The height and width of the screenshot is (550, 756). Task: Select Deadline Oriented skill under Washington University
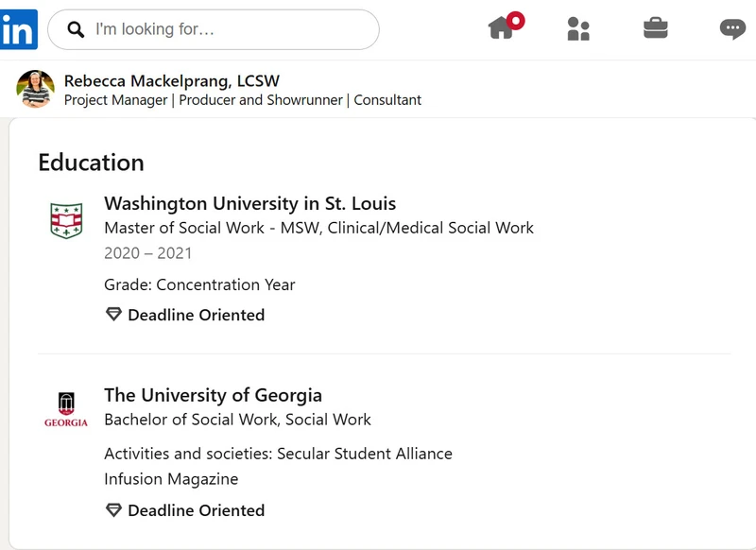click(197, 315)
